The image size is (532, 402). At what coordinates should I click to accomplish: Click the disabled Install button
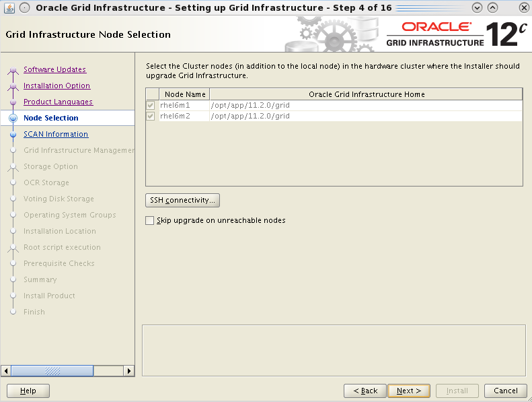[x=457, y=391]
